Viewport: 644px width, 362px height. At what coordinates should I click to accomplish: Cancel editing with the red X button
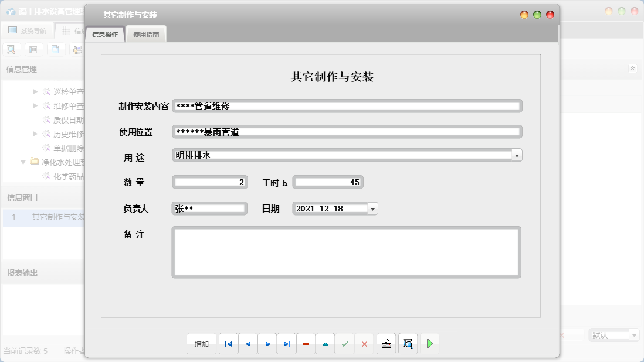pos(364,344)
